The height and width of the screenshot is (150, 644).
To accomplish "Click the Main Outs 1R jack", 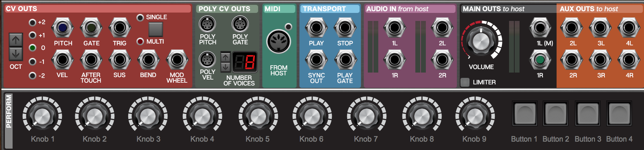I will point(540,60).
